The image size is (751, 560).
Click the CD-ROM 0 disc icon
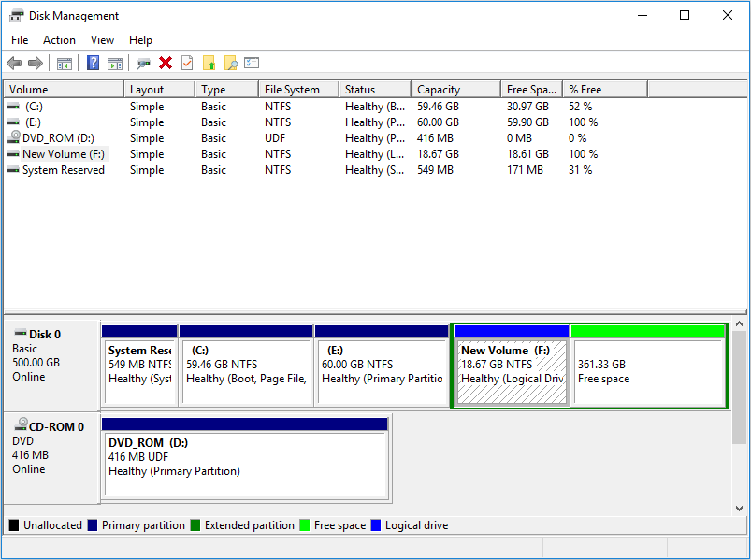[x=22, y=424]
